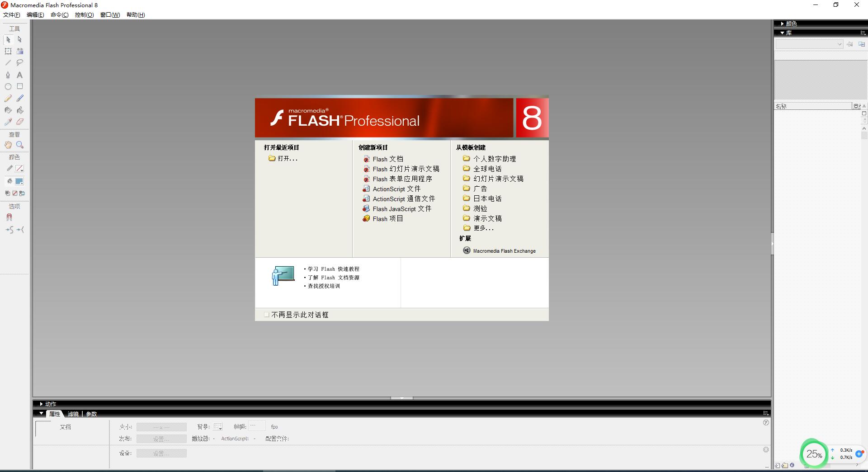This screenshot has width=868, height=472.
Task: Open the 窗口(W) menu
Action: 110,15
